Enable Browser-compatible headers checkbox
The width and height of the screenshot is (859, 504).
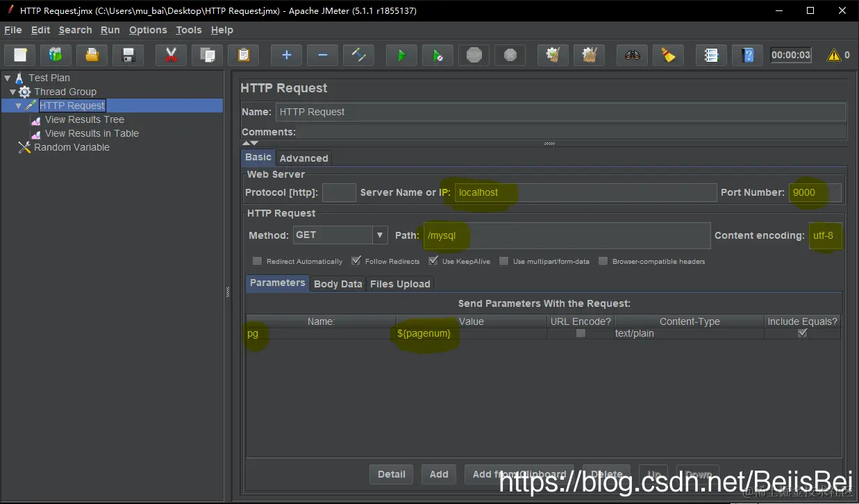click(x=603, y=261)
